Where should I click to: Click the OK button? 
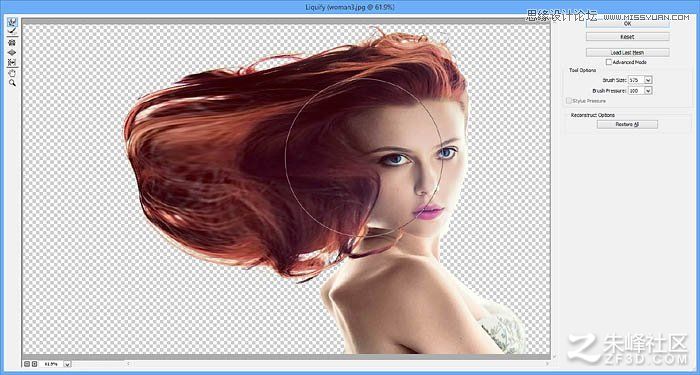(627, 24)
